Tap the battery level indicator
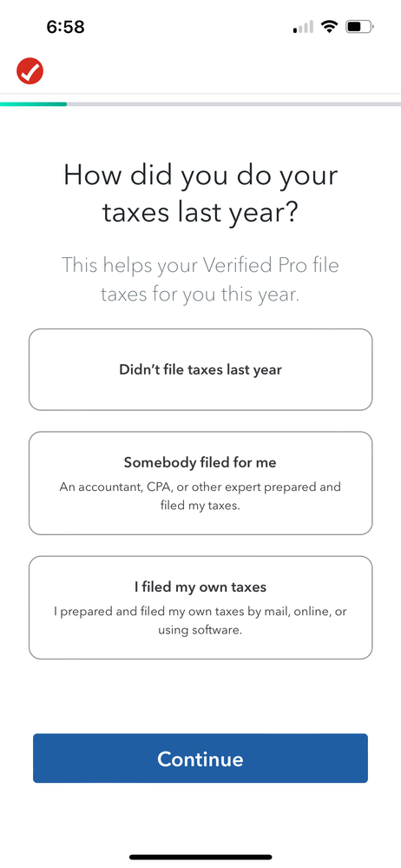Viewport: 401px width, 868px height. coord(360,27)
